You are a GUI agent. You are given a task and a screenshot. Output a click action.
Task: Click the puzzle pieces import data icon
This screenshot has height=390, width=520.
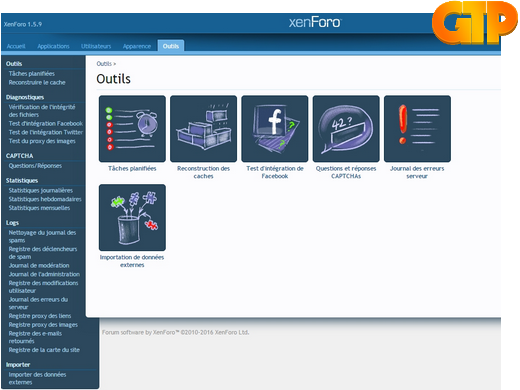point(132,217)
